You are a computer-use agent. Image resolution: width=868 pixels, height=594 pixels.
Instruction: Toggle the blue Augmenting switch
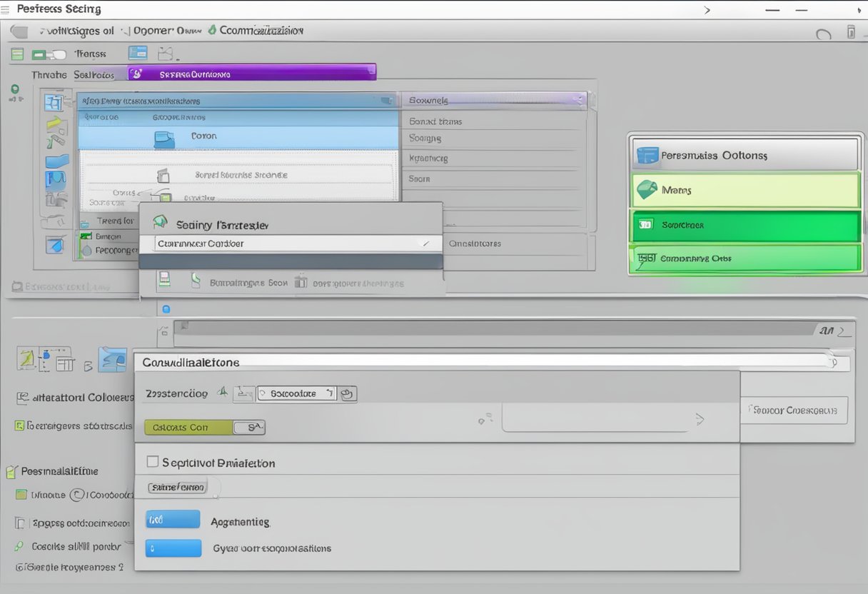pos(173,519)
